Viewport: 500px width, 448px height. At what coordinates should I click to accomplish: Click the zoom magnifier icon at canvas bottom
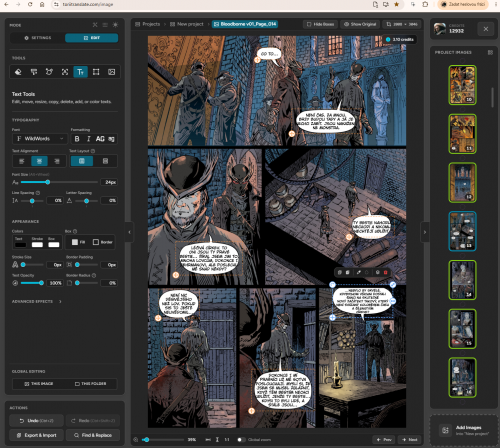[x=136, y=440]
